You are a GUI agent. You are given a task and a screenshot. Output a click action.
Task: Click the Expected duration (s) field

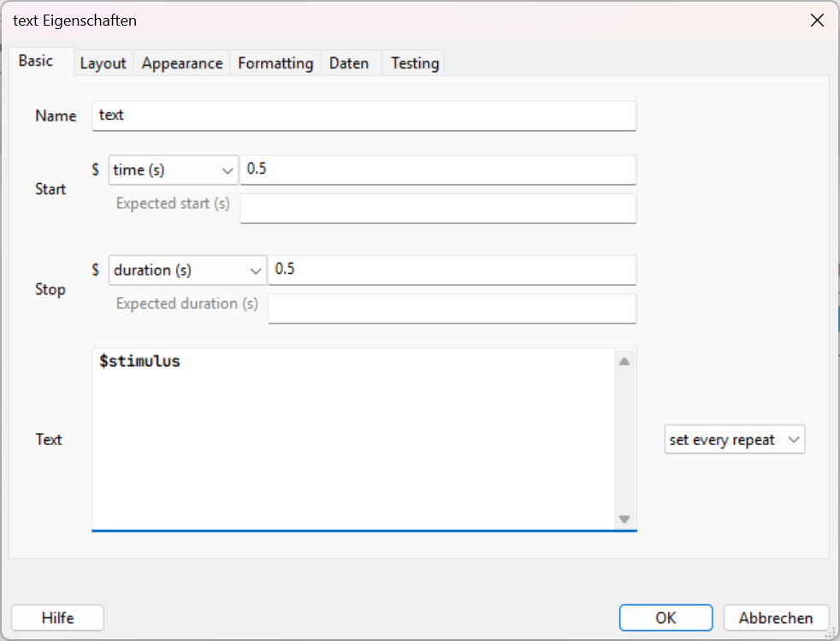(452, 308)
